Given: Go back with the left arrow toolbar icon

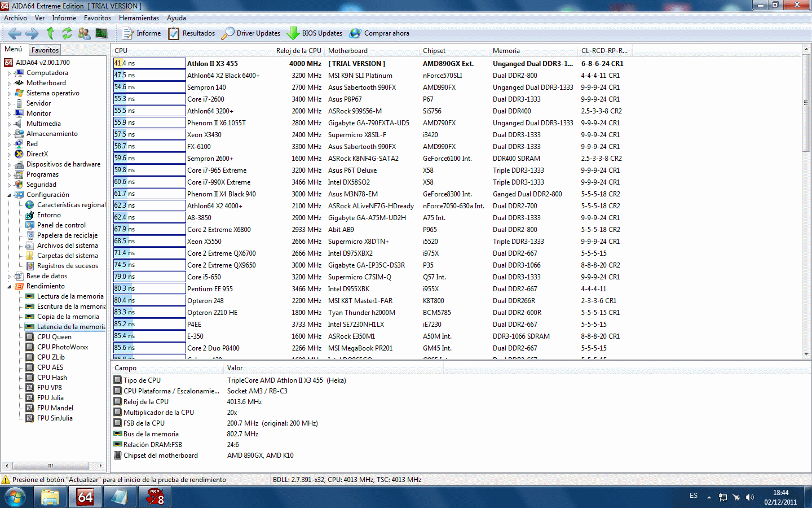Looking at the screenshot, I should click(15, 33).
